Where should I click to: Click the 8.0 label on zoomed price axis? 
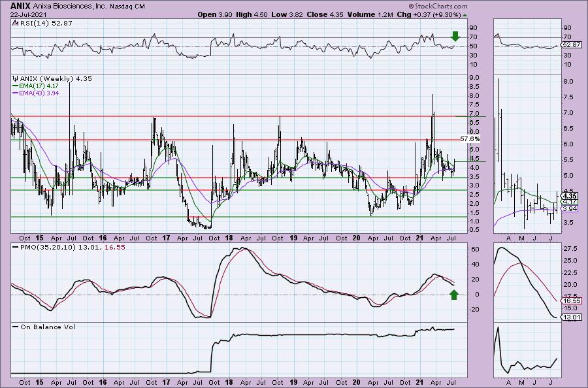tap(568, 82)
